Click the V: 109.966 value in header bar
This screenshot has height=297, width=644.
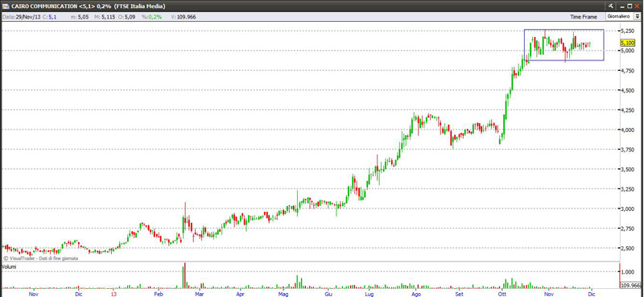pyautogui.click(x=184, y=17)
